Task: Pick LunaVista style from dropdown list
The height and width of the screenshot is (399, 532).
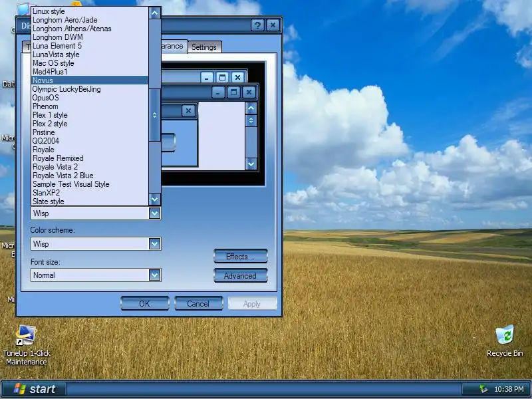Action: pos(90,55)
